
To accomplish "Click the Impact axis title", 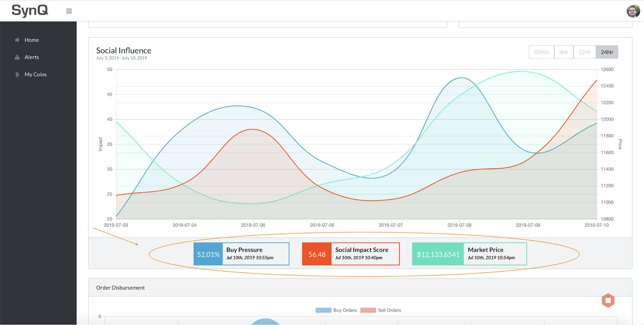I will [x=100, y=144].
